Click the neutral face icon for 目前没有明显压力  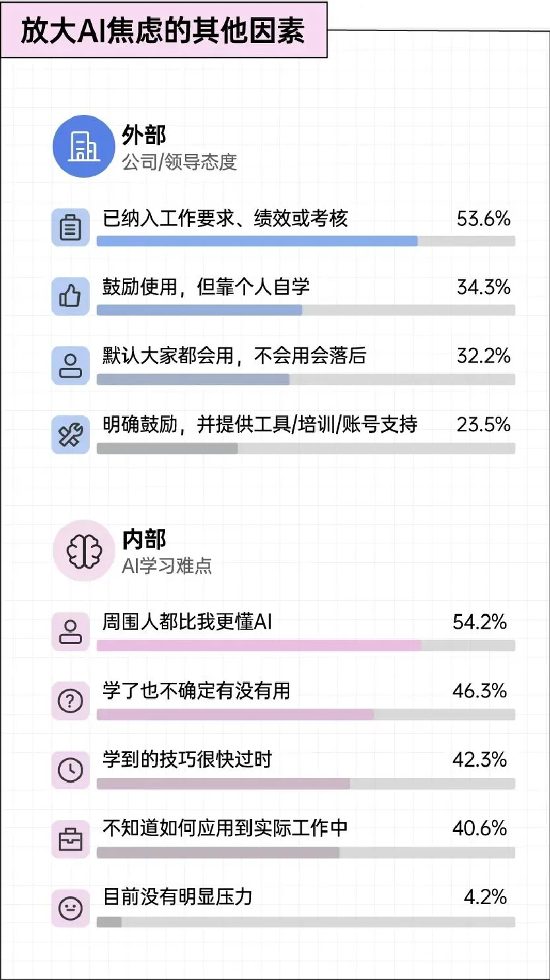[x=71, y=908]
